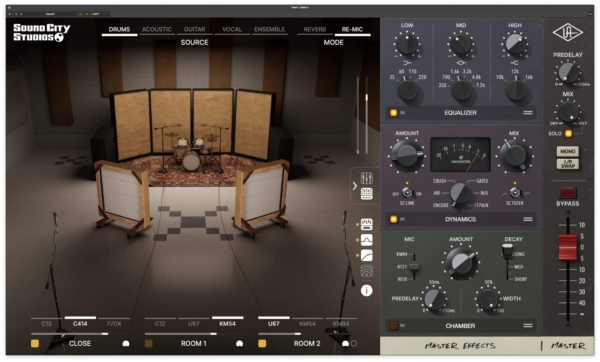This screenshot has width=600, height=362.
Task: Click the reverb waves module icon
Action: [x=367, y=271]
